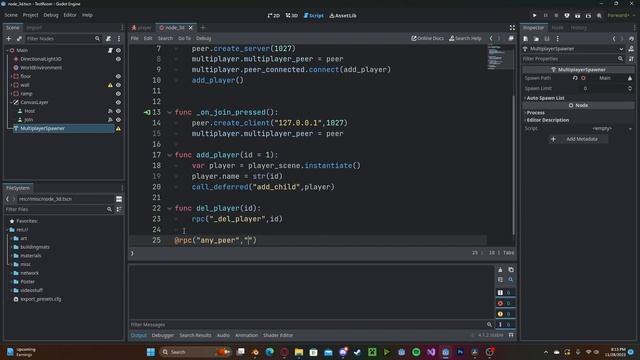Open movie maker mode icon

coord(599,16)
